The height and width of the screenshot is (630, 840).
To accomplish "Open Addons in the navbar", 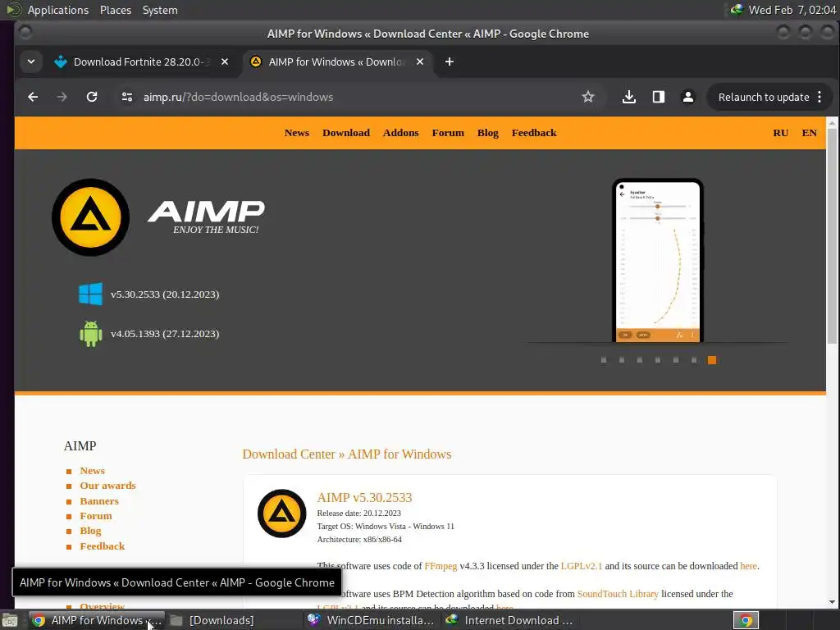I will 400,133.
